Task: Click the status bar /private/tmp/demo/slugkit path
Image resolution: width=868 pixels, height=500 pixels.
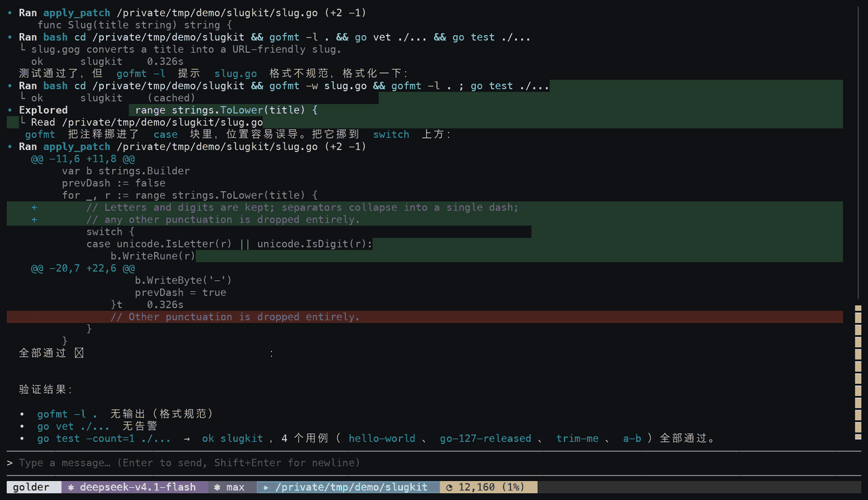Action: [352, 487]
